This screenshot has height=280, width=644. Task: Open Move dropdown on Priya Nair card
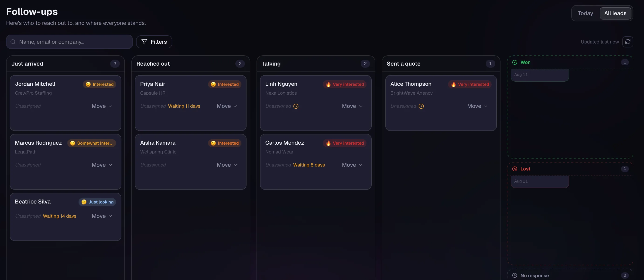click(x=227, y=106)
